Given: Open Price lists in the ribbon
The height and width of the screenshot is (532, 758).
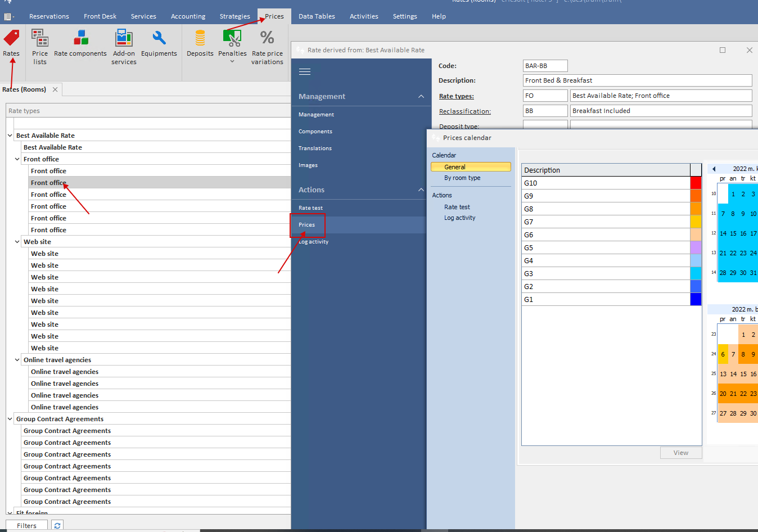Looking at the screenshot, I should (x=40, y=47).
